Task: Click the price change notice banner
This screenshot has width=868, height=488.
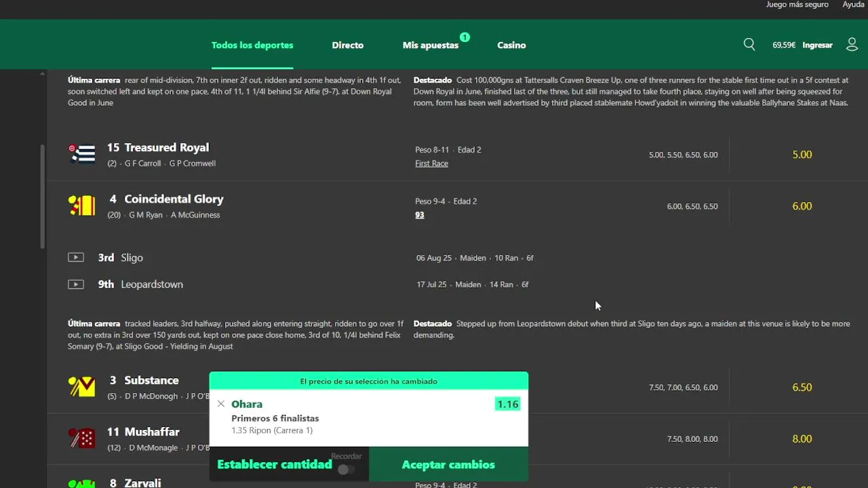Action: tap(369, 381)
